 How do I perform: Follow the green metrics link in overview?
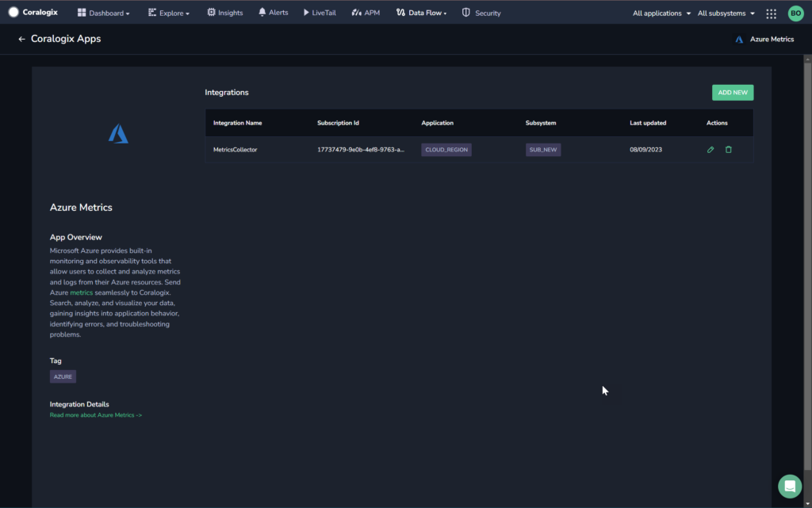coord(82,292)
